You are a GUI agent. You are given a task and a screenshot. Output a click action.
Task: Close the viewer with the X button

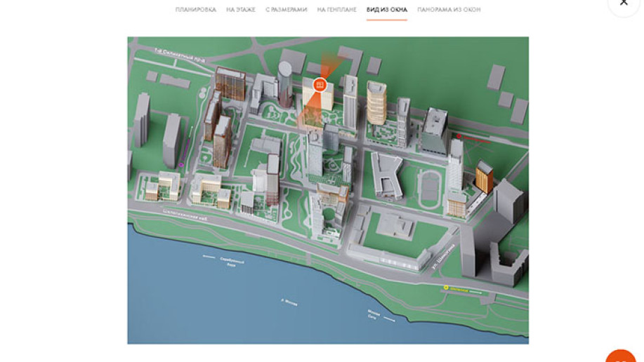click(623, 3)
